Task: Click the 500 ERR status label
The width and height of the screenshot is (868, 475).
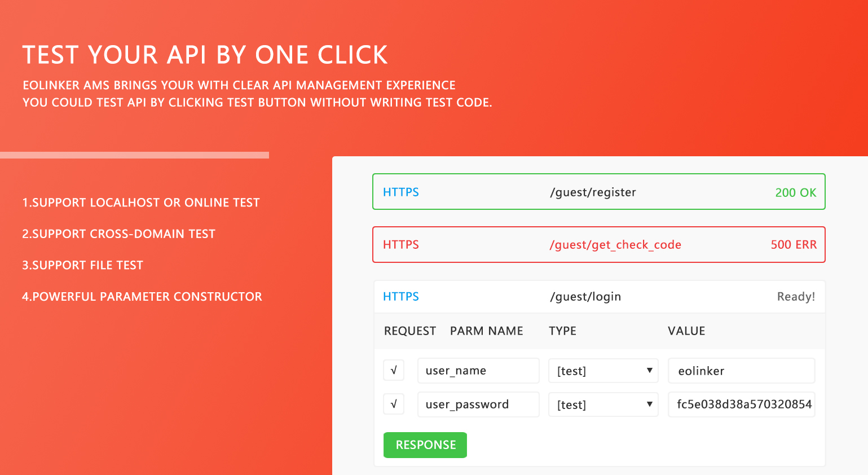Action: click(793, 245)
